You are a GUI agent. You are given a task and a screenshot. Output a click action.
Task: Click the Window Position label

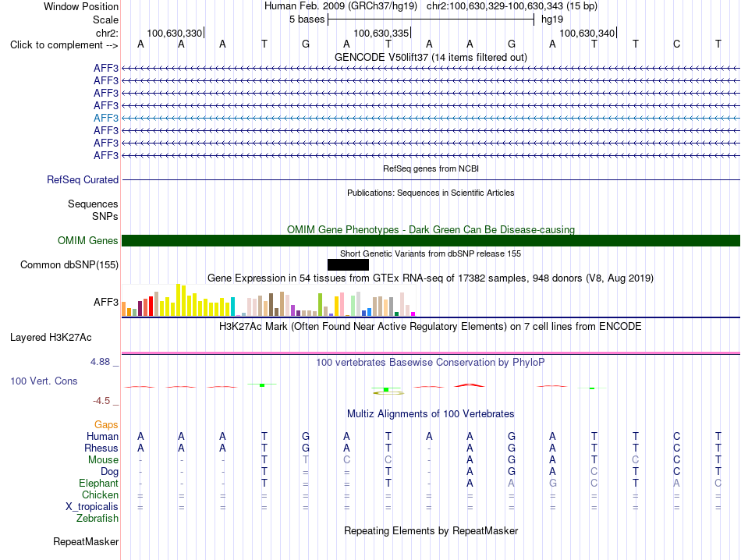point(81,6)
